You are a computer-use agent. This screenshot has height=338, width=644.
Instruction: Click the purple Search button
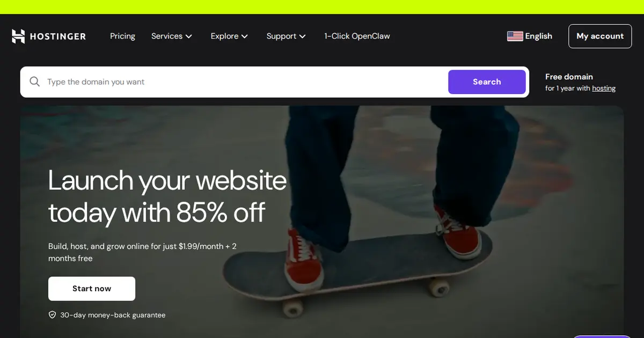click(487, 82)
